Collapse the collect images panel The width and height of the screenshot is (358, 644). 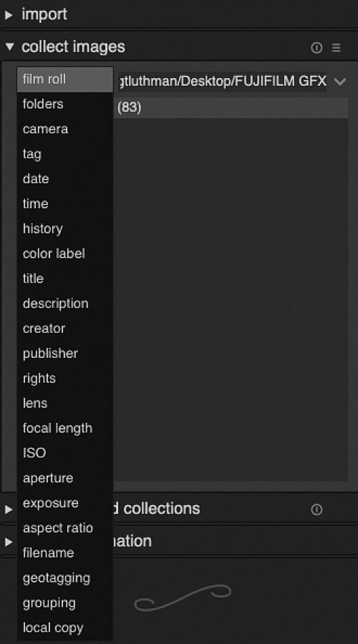pyautogui.click(x=10, y=47)
